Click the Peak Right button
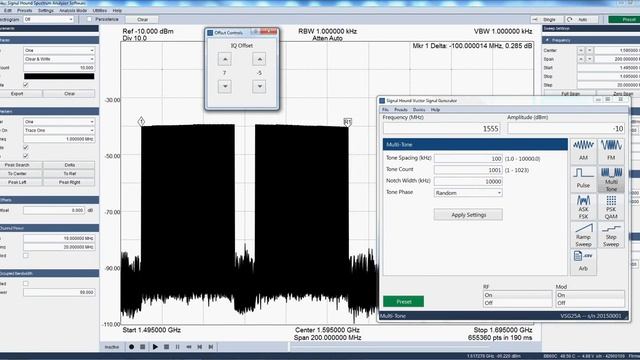This screenshot has height=360, width=640. pos(69,182)
